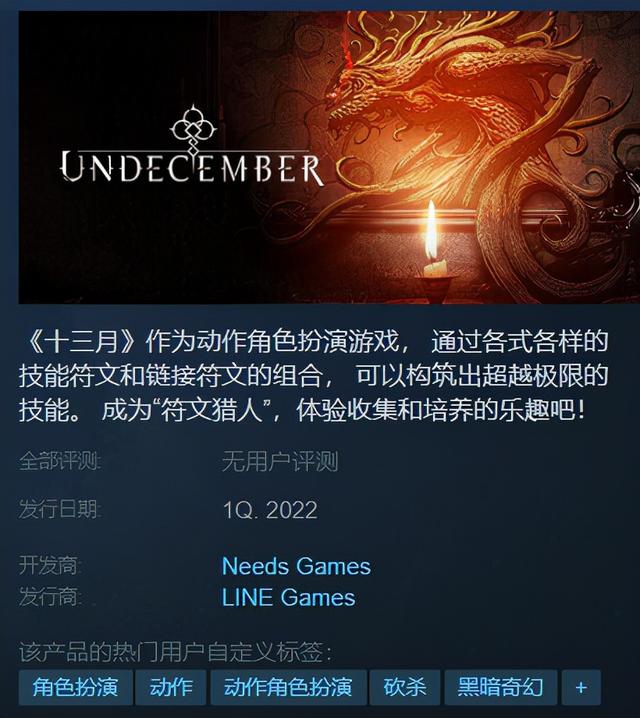Click the UNDECEMBER game header image
Viewport: 640px width, 718px height.
pyautogui.click(x=329, y=157)
